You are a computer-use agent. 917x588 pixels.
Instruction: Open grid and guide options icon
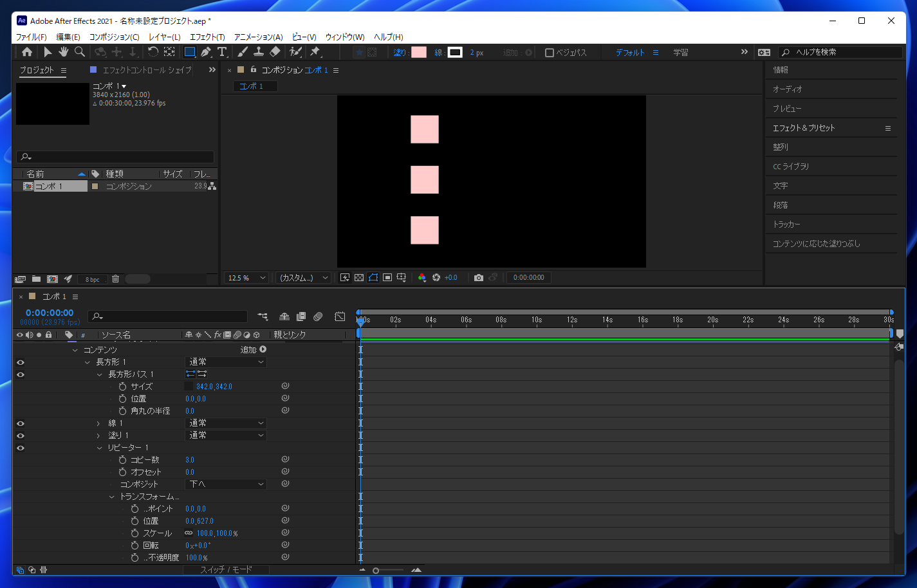(402, 278)
